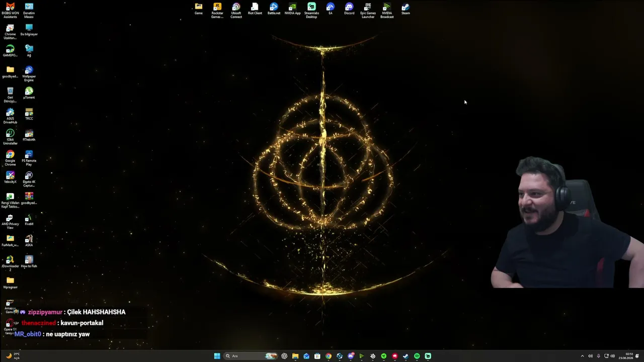Open the Windows Start menu

coord(217,356)
